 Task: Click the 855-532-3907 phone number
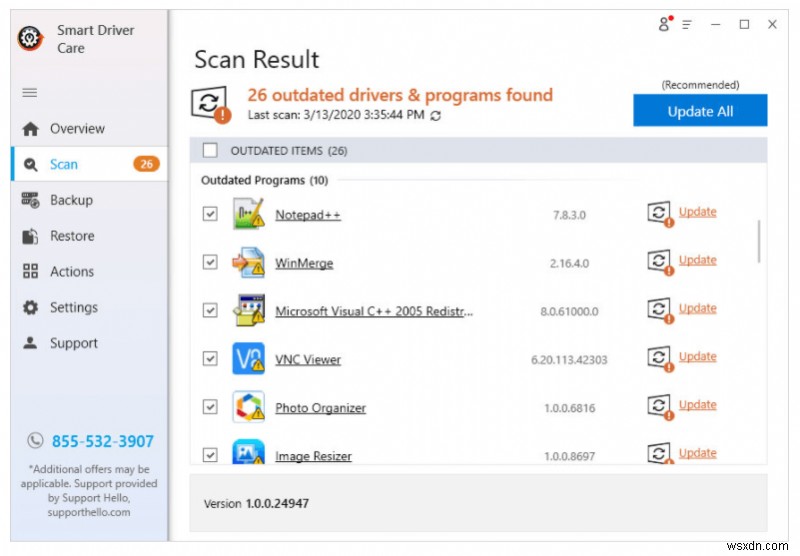103,441
